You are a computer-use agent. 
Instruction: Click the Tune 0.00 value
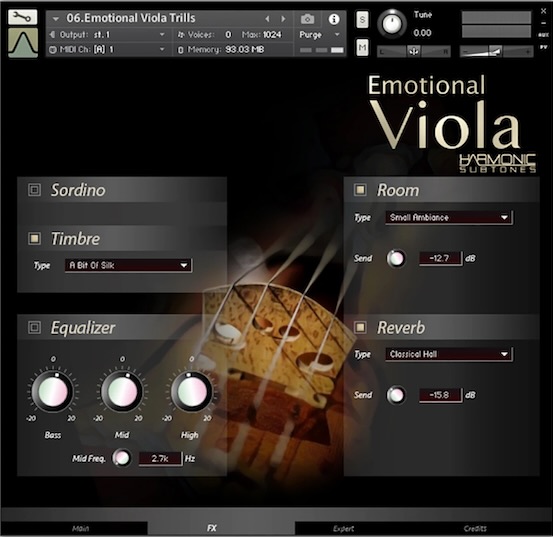[x=422, y=33]
